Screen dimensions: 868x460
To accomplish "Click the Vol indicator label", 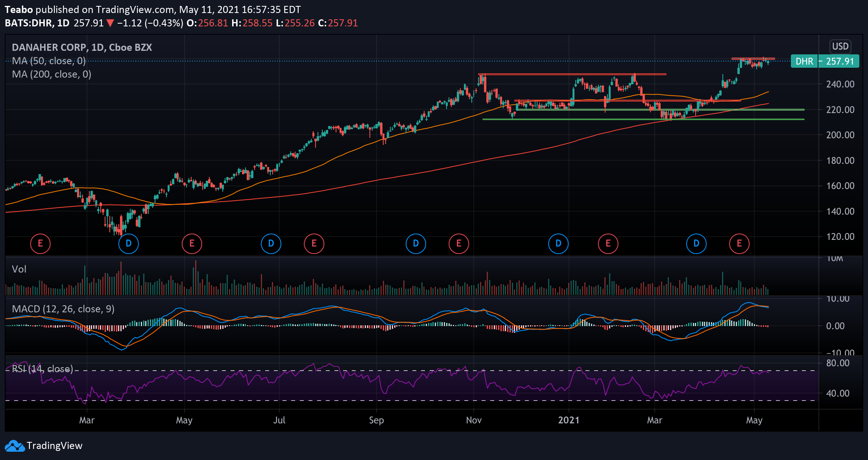I will tap(19, 269).
